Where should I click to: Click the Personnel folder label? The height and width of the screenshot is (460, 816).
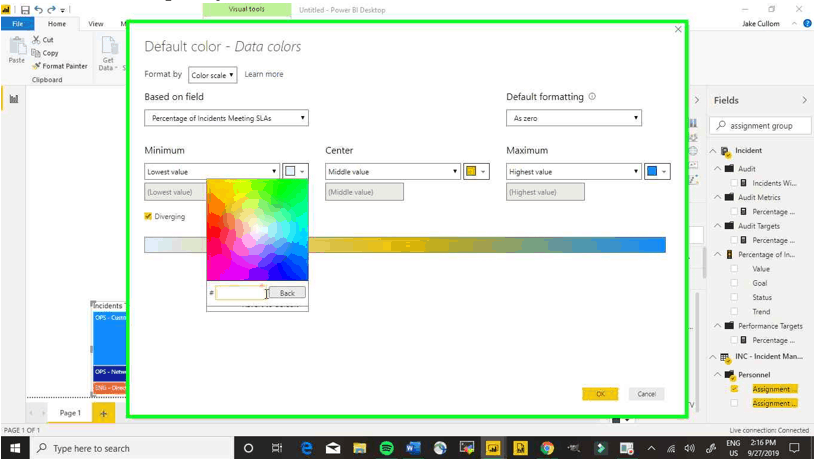coord(754,375)
